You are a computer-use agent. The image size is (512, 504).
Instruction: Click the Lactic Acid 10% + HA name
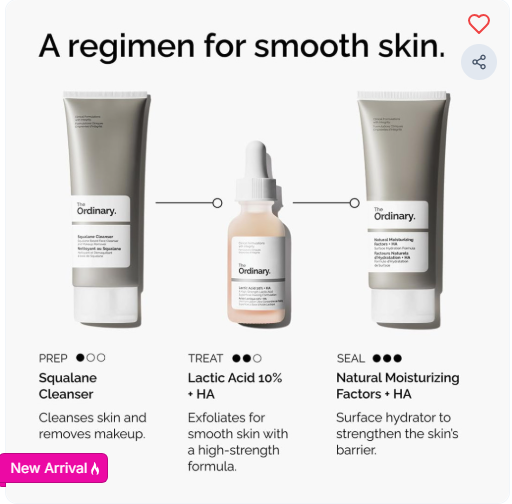point(235,386)
